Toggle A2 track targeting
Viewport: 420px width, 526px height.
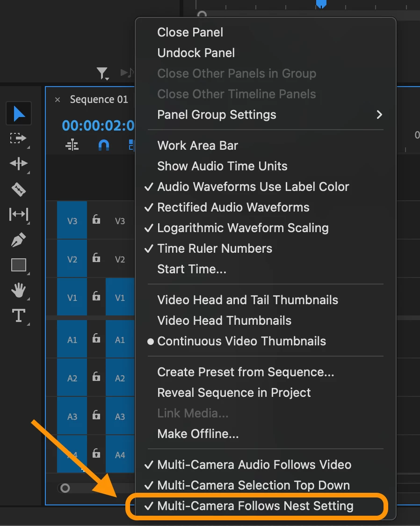click(x=120, y=377)
